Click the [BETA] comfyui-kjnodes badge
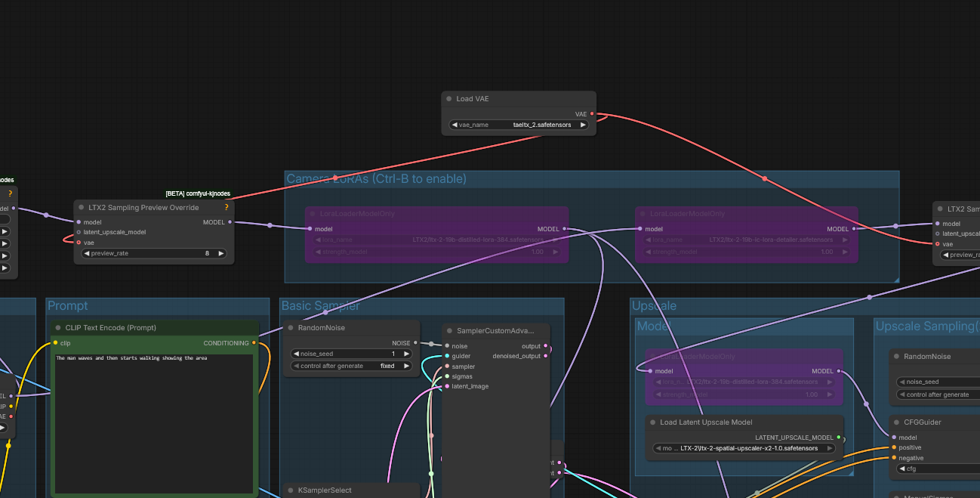Image resolution: width=980 pixels, height=498 pixels. click(198, 193)
